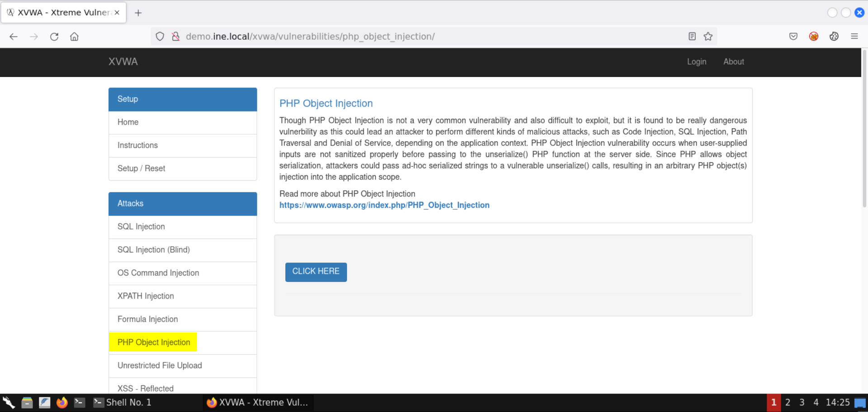868x412 pixels.
Task: Switch to workspace 2 in taskbar
Action: tap(788, 402)
